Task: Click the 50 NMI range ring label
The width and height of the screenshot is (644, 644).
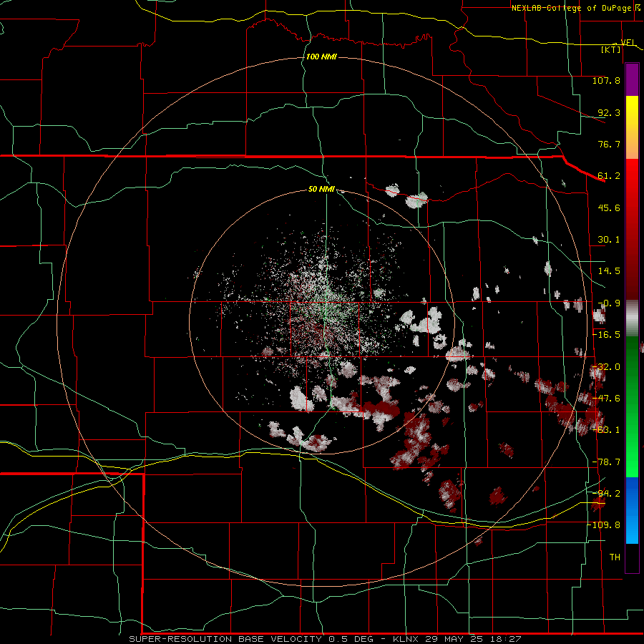Action: tap(321, 190)
